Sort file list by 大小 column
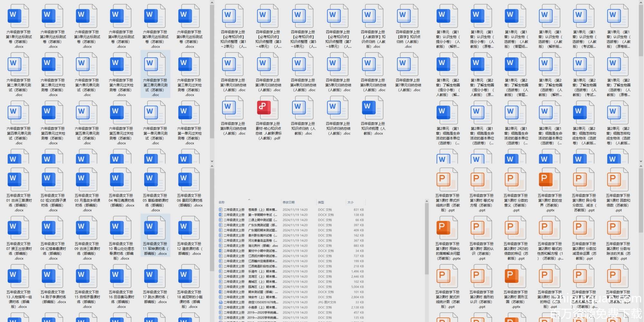The image size is (644, 322). (x=350, y=203)
